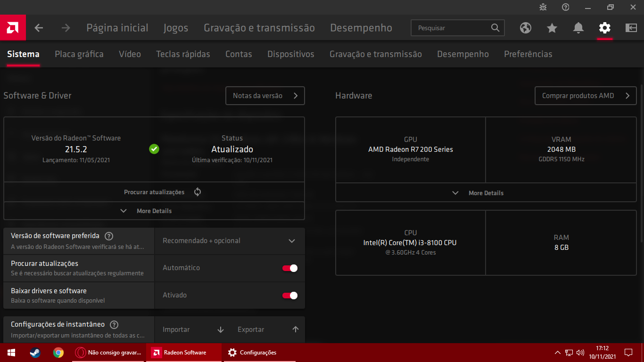
Task: Click the Intel(R) Core(TM) i3-8100 CPU text
Action: pyautogui.click(x=410, y=243)
